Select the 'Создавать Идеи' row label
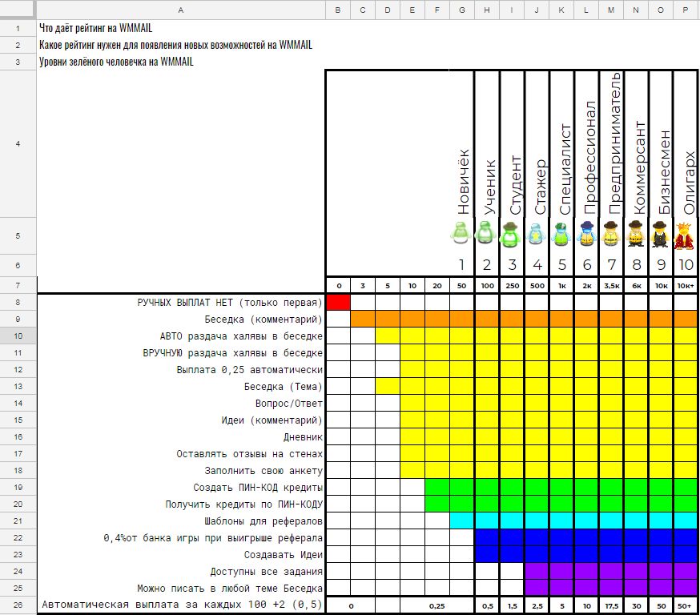 coord(283,555)
